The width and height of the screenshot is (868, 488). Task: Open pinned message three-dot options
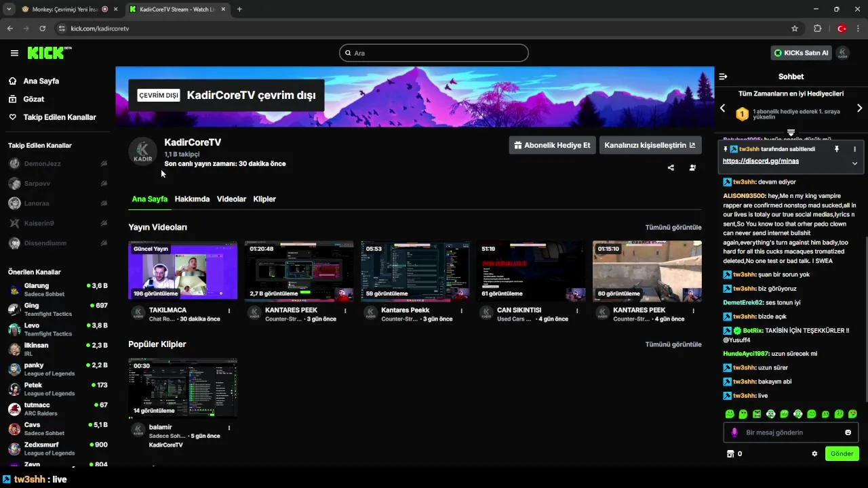pyautogui.click(x=854, y=149)
